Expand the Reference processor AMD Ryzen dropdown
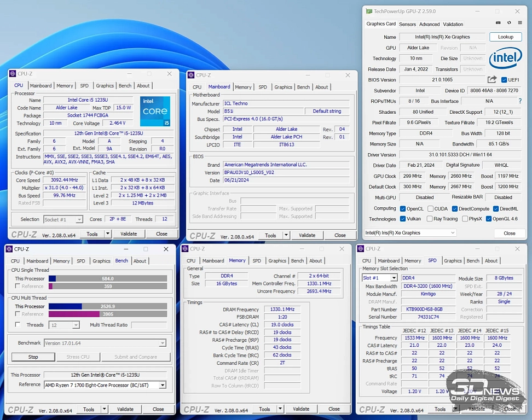The height and width of the screenshot is (420, 532). [x=105, y=385]
